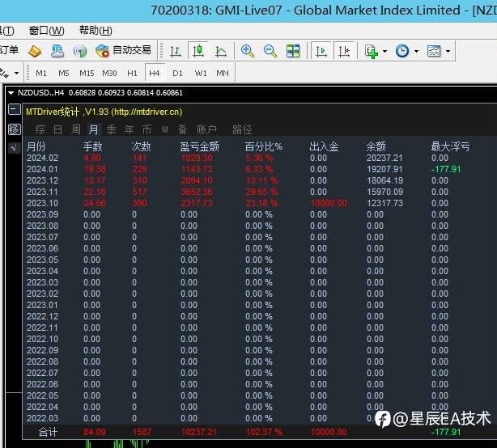Select MN timeframe
Image resolution: width=497 pixels, height=448 pixels.
point(222,74)
